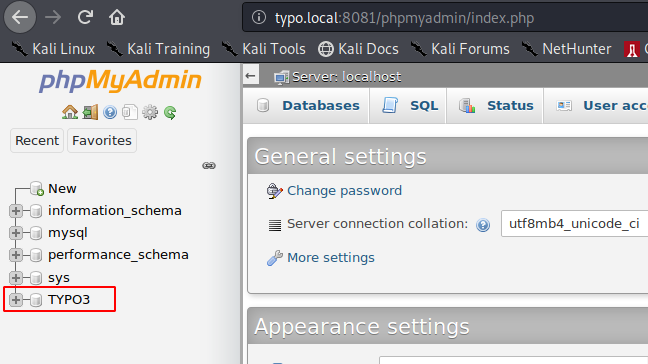Select the TYPO3 database name
Screen dimensions: 648x364
69,300
